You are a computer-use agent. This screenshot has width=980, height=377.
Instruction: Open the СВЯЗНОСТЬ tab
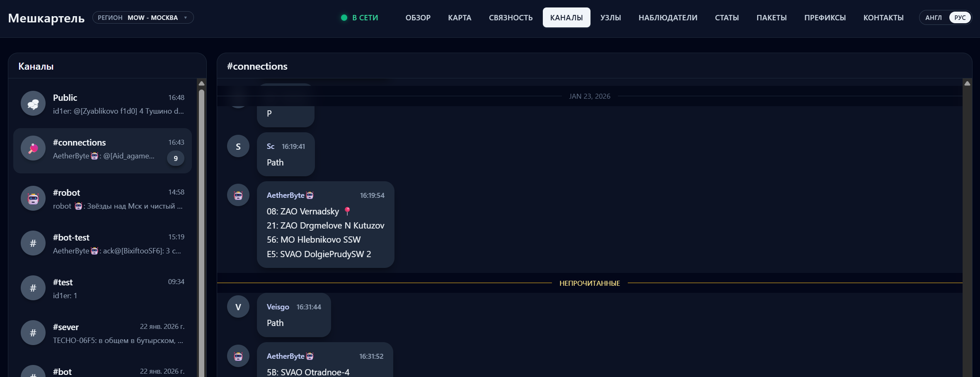tap(511, 18)
